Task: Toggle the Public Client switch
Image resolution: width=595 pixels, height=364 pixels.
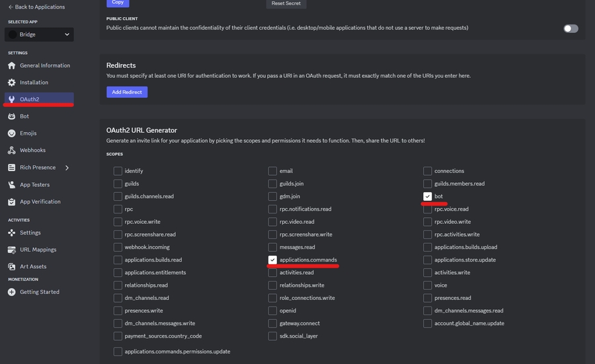Action: point(571,28)
